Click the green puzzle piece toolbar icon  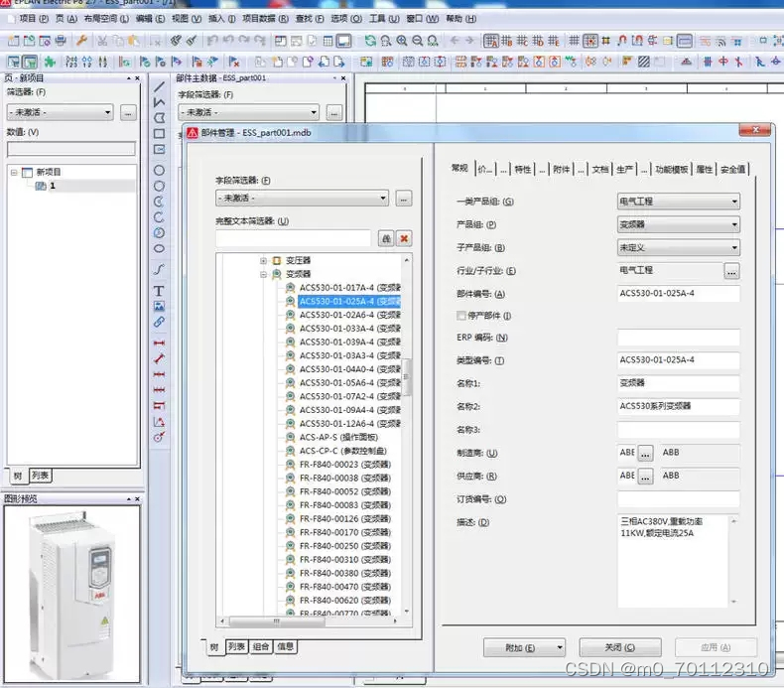[50, 62]
